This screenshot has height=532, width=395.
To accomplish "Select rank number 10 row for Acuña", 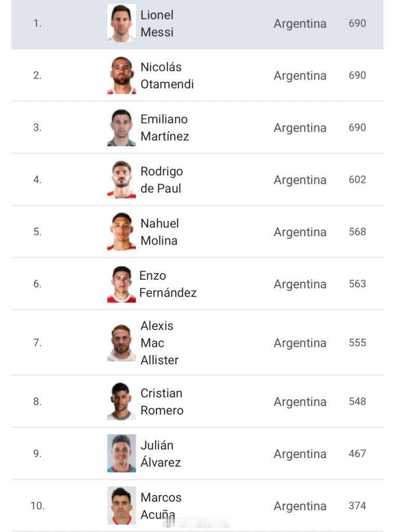I will [x=197, y=505].
